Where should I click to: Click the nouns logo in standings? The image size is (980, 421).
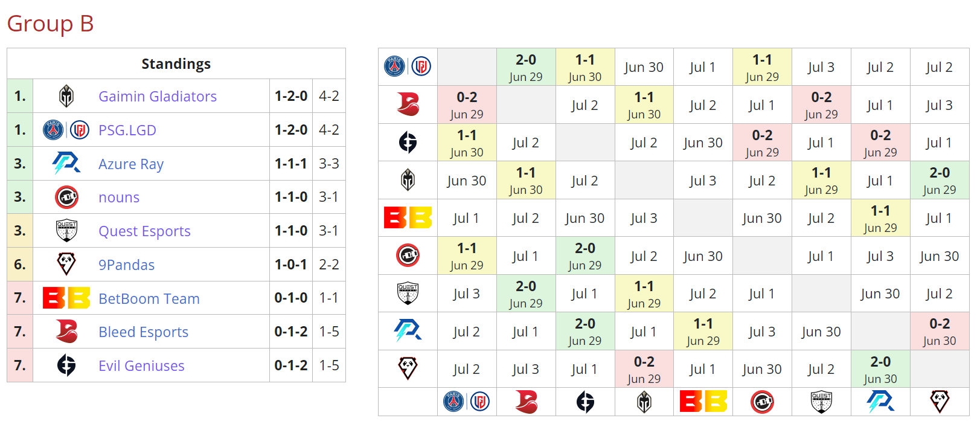click(x=66, y=197)
